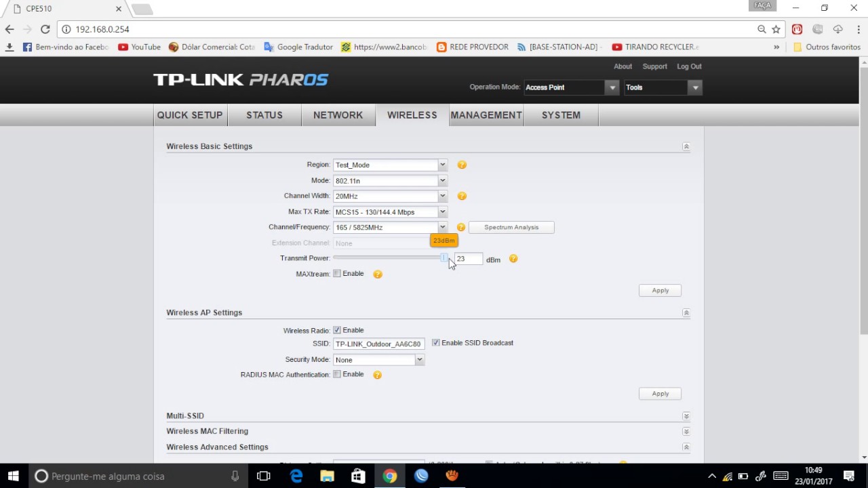Select the WIRELESS tab
868x488 pixels.
412,115
